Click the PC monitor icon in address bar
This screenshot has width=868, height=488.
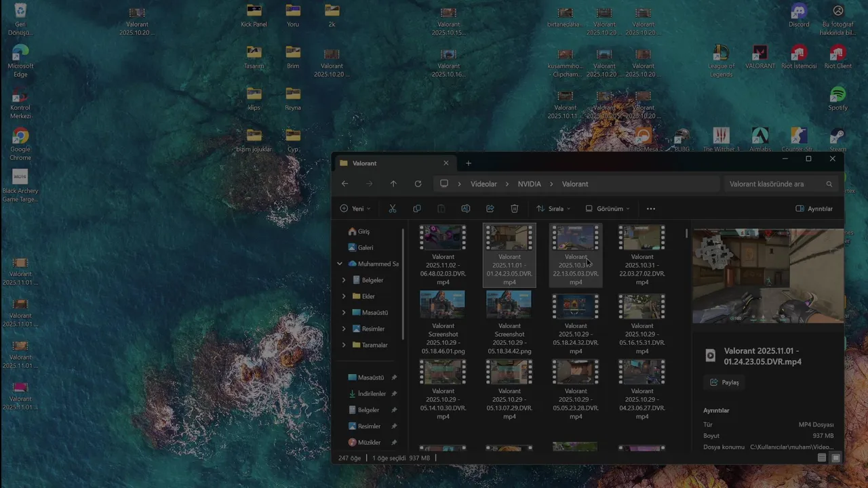444,184
